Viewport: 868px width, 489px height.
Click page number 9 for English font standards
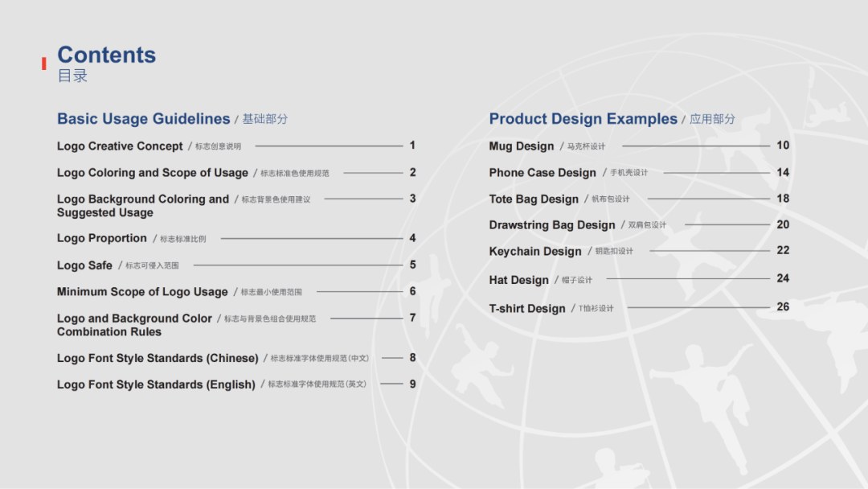click(x=412, y=384)
